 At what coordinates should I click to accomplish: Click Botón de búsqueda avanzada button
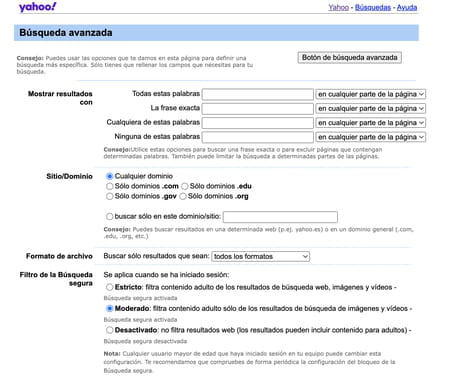click(x=349, y=57)
